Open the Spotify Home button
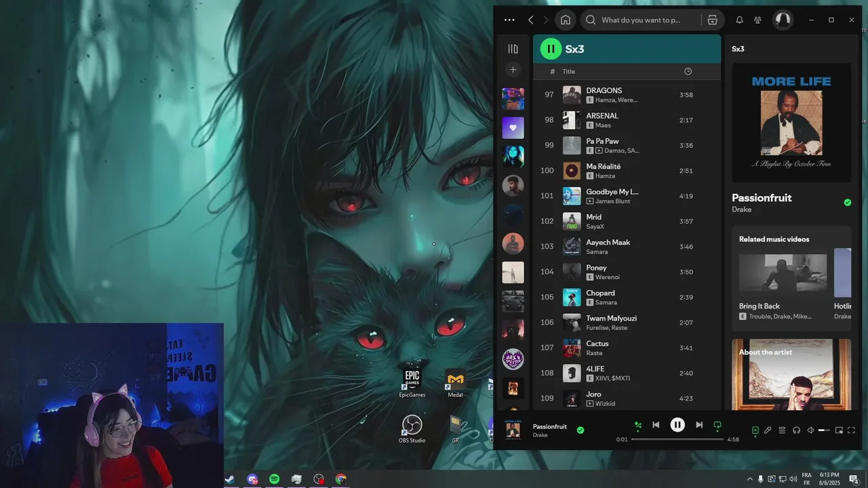The image size is (868, 488). (x=566, y=20)
